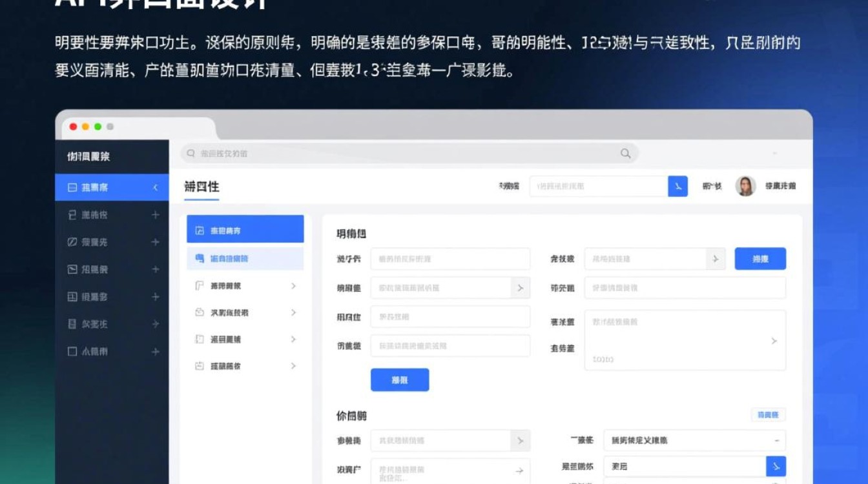This screenshot has height=484, width=868.
Task: Click the crossed-circle icon in the left sidebar
Action: pos(73,243)
